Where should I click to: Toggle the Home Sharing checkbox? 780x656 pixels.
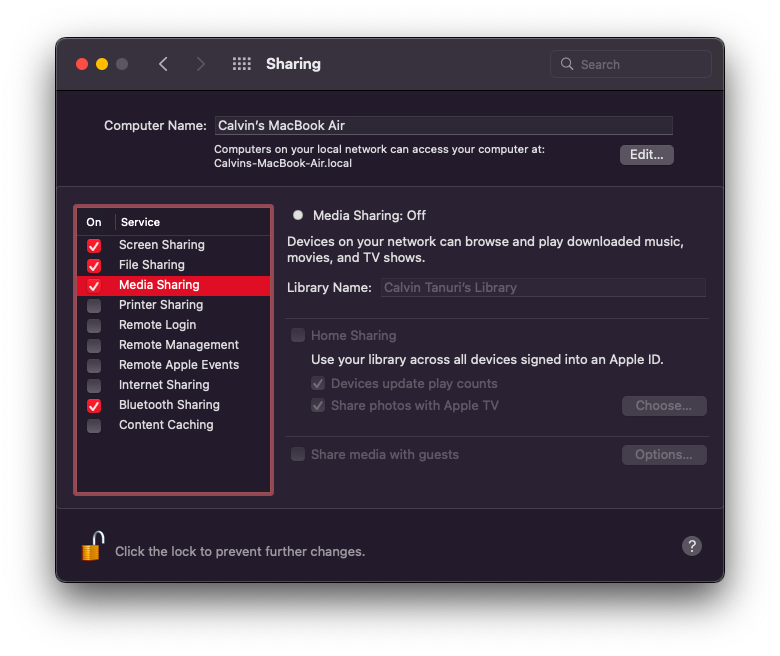coord(298,335)
